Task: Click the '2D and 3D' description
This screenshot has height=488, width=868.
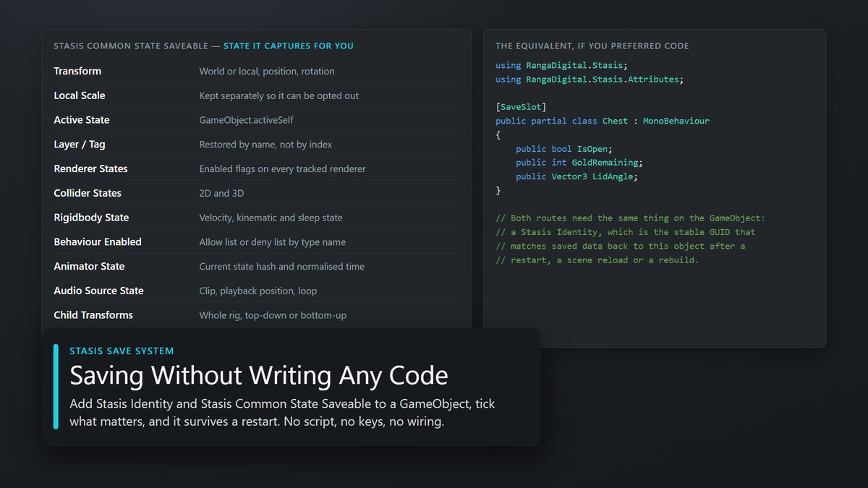Action: coord(221,193)
